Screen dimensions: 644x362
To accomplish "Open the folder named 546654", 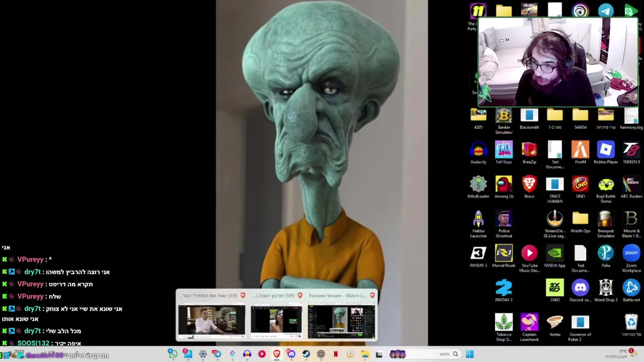I will 580,119.
